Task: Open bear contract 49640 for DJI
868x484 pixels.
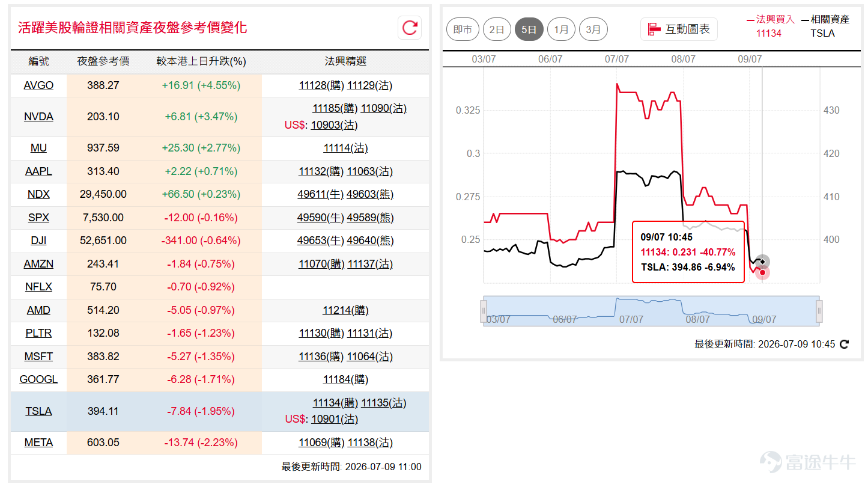Action: click(371, 240)
